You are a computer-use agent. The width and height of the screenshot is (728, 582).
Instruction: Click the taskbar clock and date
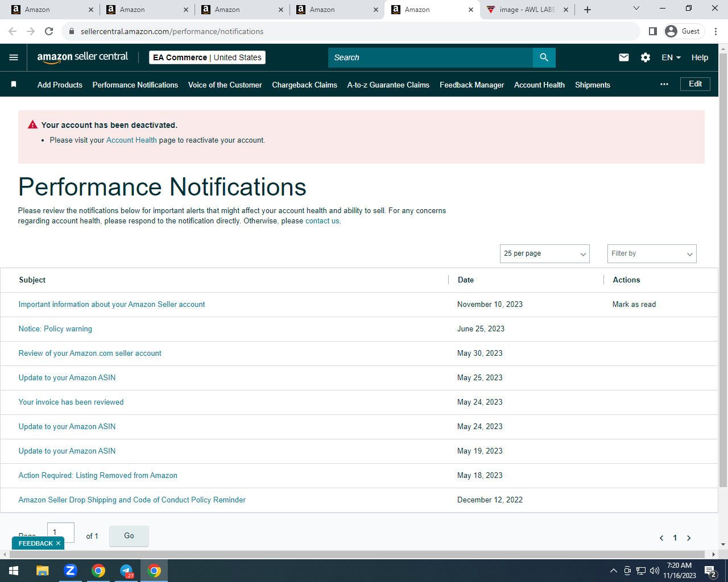(680, 571)
